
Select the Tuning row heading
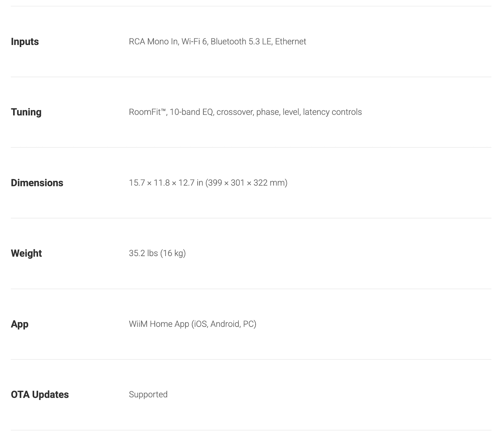(26, 112)
